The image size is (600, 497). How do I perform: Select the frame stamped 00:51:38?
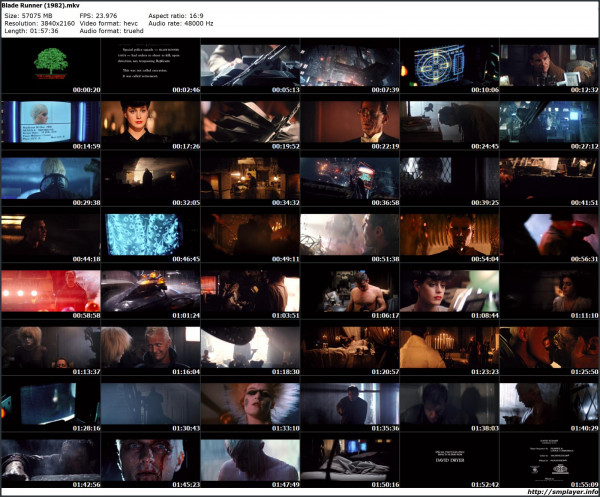pyautogui.click(x=350, y=235)
